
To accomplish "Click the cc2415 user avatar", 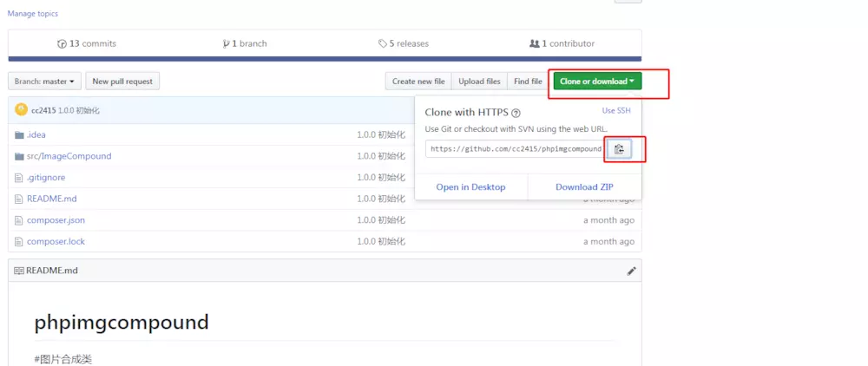I will tap(21, 109).
